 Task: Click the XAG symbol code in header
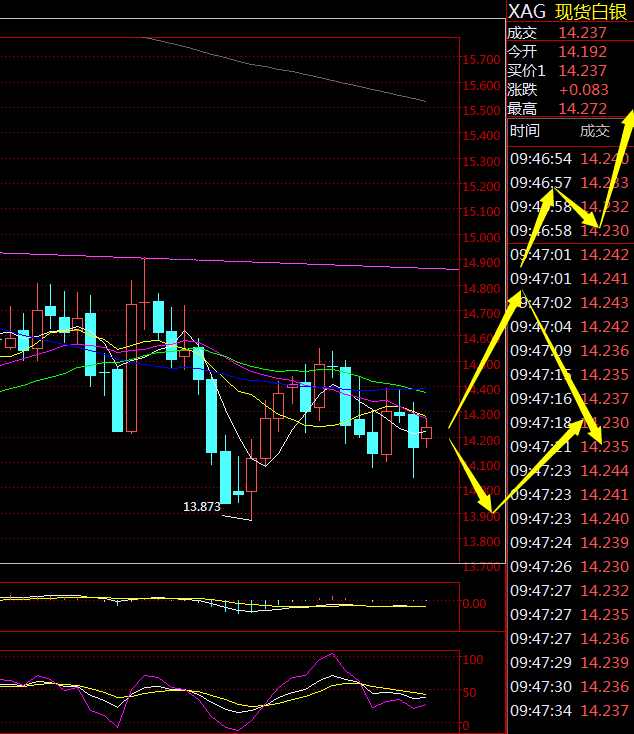coord(526,11)
